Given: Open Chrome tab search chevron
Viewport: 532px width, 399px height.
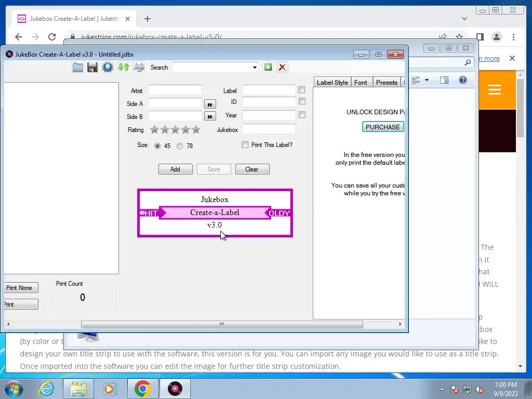Looking at the screenshot, I should click(x=464, y=19).
